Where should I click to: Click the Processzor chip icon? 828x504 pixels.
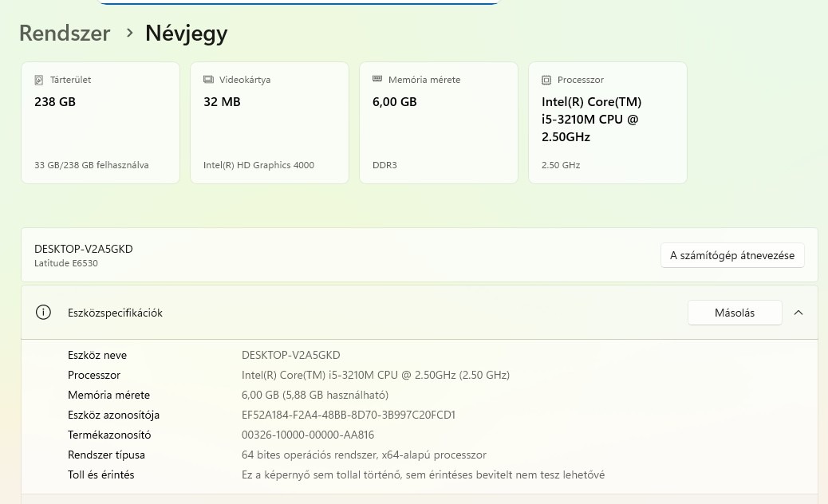[546, 80]
